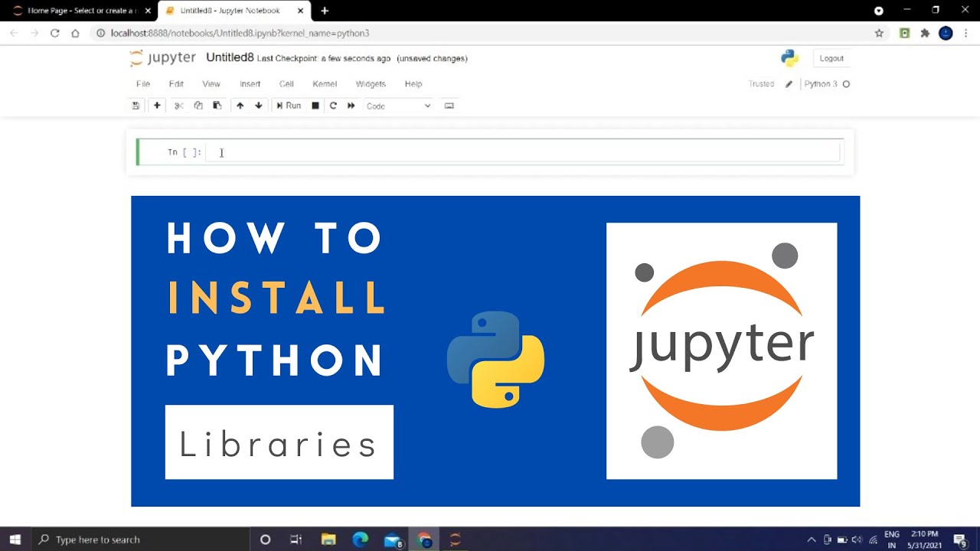Image resolution: width=980 pixels, height=551 pixels.
Task: Cut selected cells with the scissors icon
Action: click(x=179, y=106)
